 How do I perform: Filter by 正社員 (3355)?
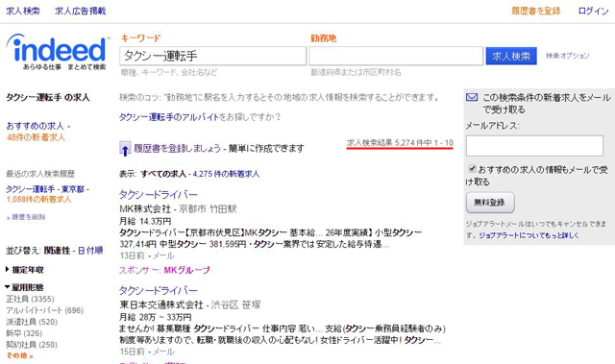point(30,299)
